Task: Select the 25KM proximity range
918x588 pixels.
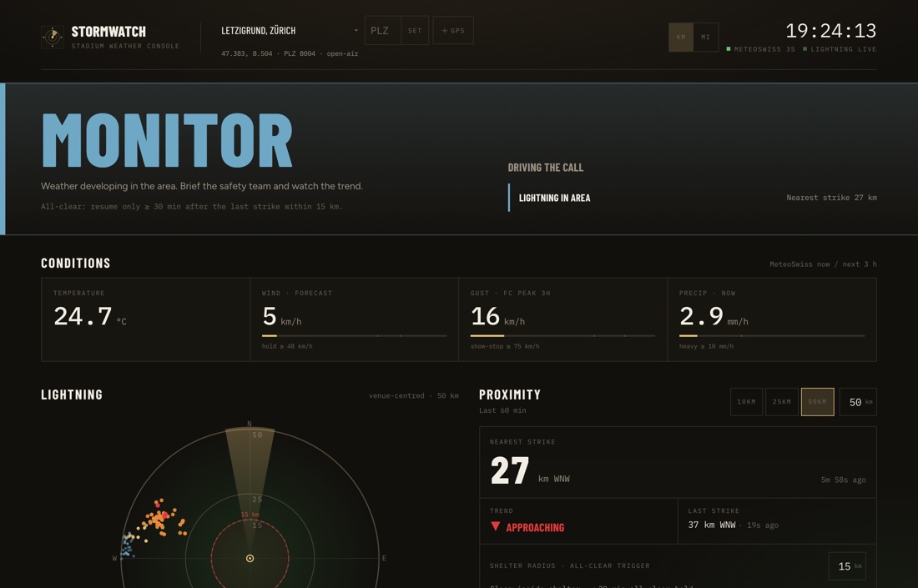Action: (x=782, y=402)
